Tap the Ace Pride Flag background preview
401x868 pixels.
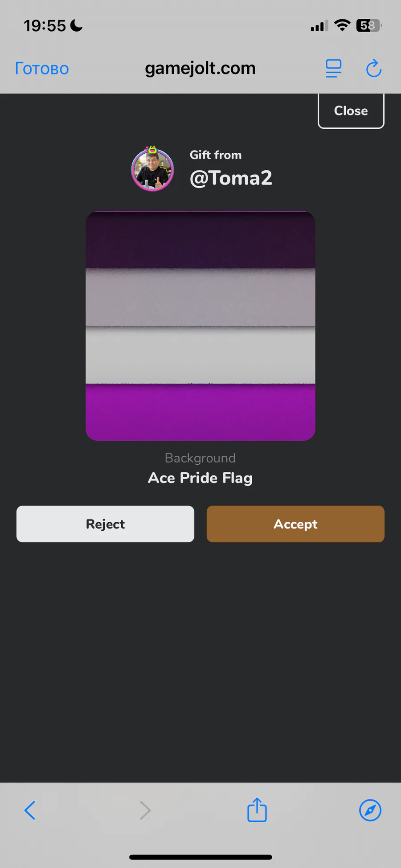pos(200,326)
